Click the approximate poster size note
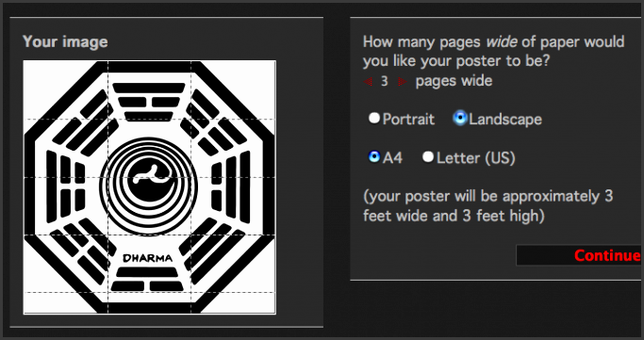The image size is (644, 340). coord(487,206)
